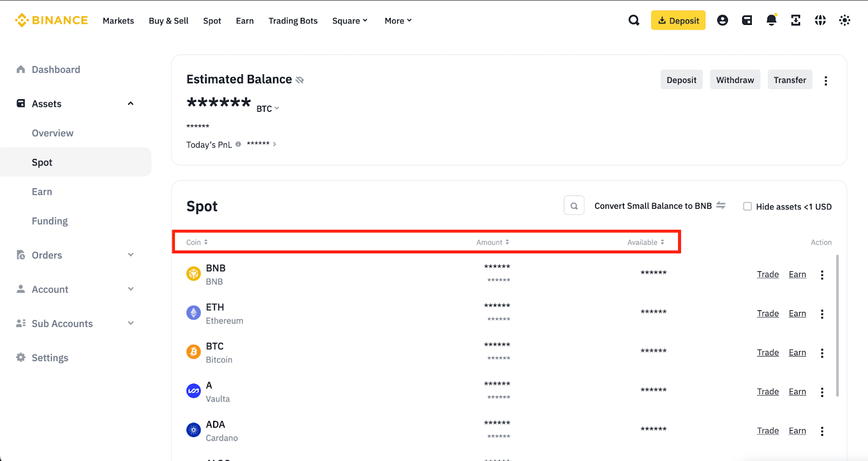
Task: Click Trade link for BNB
Action: [768, 274]
